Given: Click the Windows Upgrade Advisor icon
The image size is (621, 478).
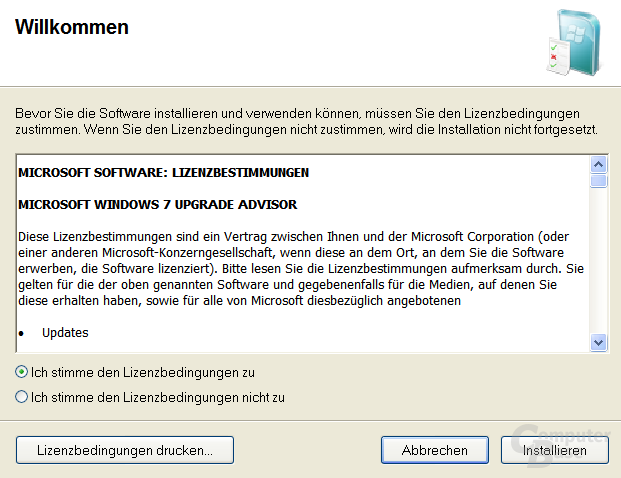Looking at the screenshot, I should point(575,42).
